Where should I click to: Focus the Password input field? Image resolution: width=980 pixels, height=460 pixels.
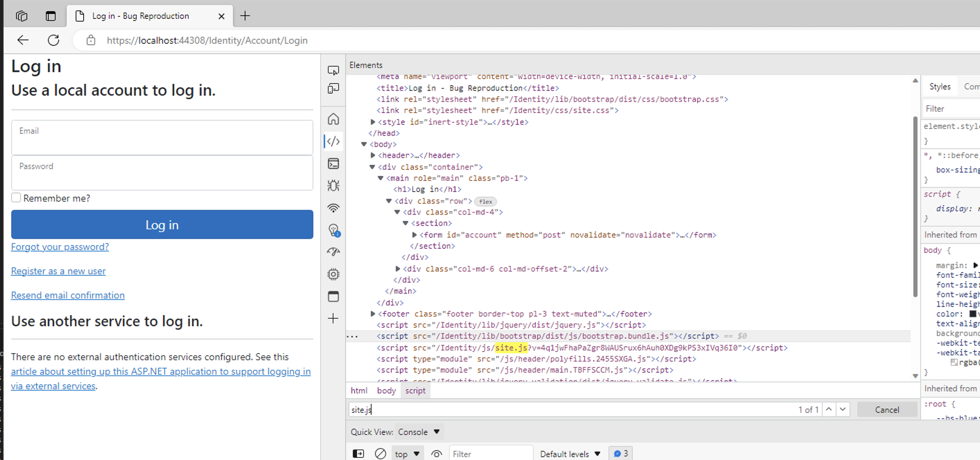[162, 172]
